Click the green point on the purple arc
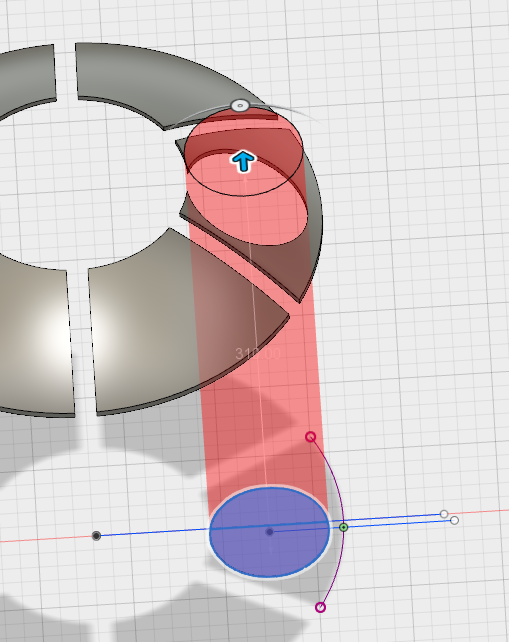The width and height of the screenshot is (509, 642). pos(344,527)
